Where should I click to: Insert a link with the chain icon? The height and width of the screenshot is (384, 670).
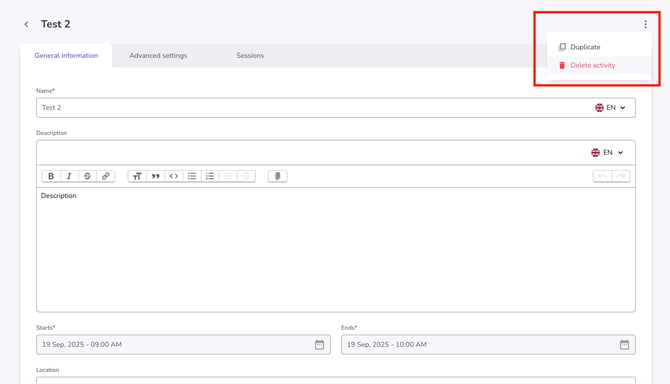pyautogui.click(x=106, y=176)
